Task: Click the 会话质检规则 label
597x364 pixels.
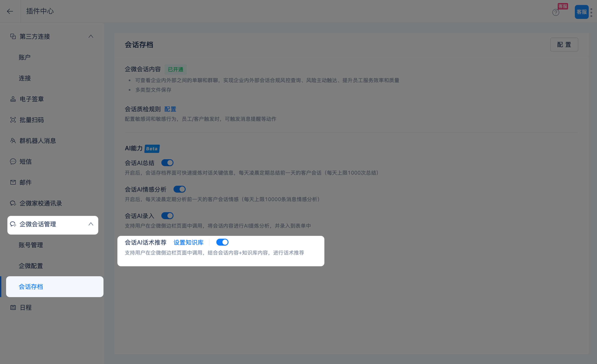Action: pos(143,109)
